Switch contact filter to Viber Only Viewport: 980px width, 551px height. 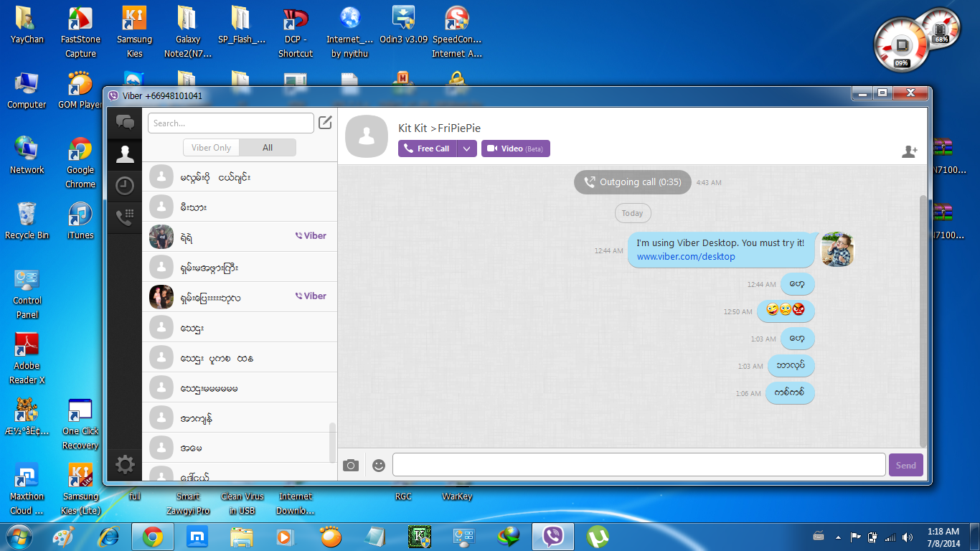(211, 147)
